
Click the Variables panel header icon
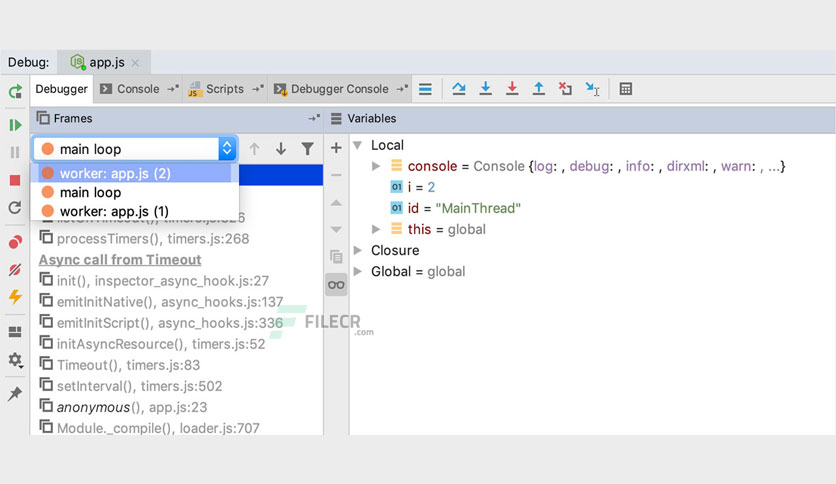[x=336, y=118]
